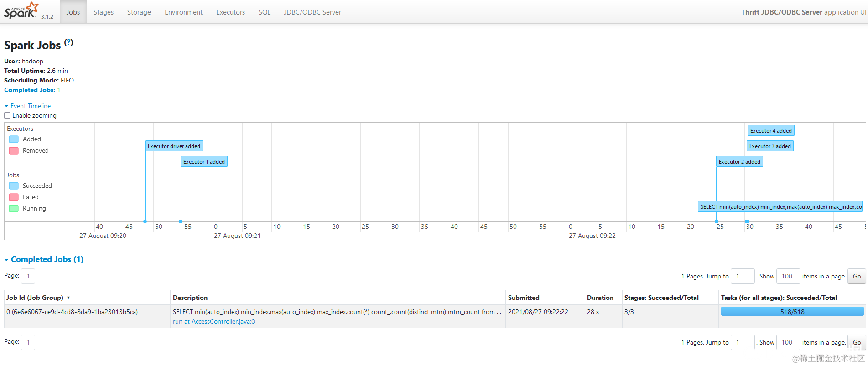Select the Executor 2 added marker
This screenshot has height=366, width=868.
pos(739,162)
